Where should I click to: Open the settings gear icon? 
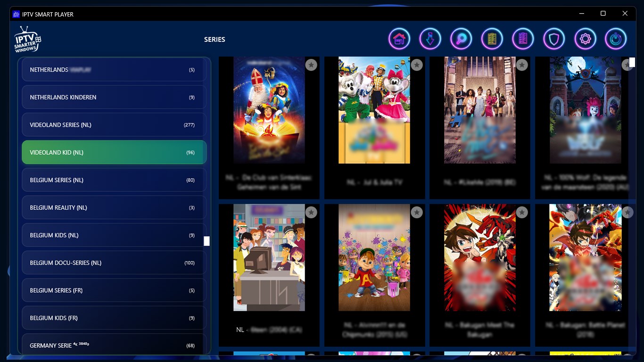585,39
